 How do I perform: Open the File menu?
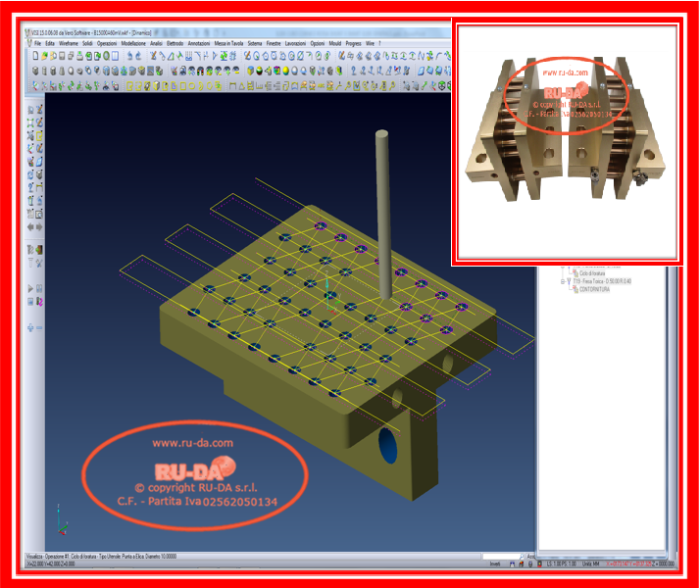pyautogui.click(x=37, y=44)
